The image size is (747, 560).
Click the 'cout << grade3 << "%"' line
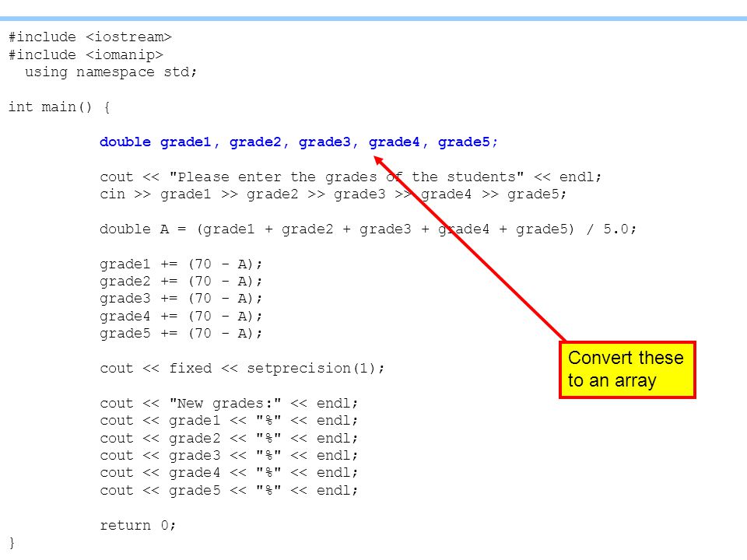click(229, 456)
